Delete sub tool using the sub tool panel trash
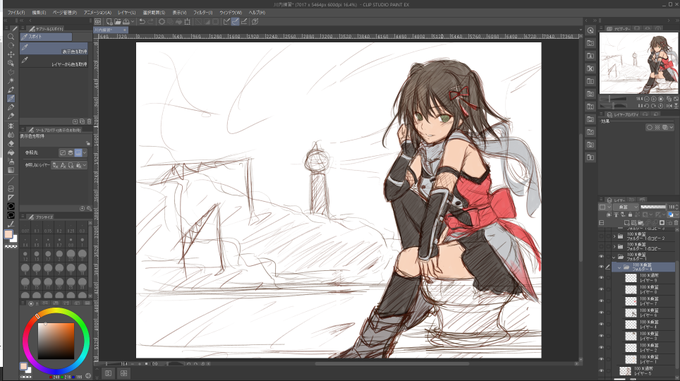Screen dimensions: 680x381 [89, 121]
